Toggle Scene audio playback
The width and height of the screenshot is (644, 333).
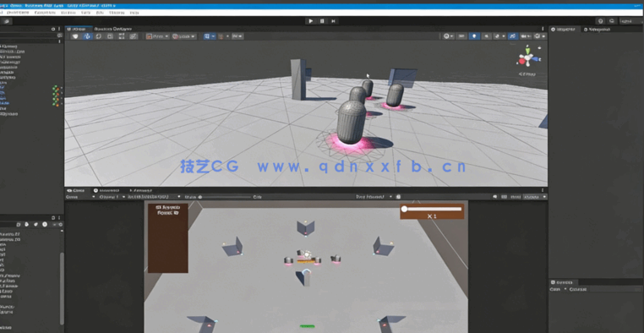(x=487, y=36)
